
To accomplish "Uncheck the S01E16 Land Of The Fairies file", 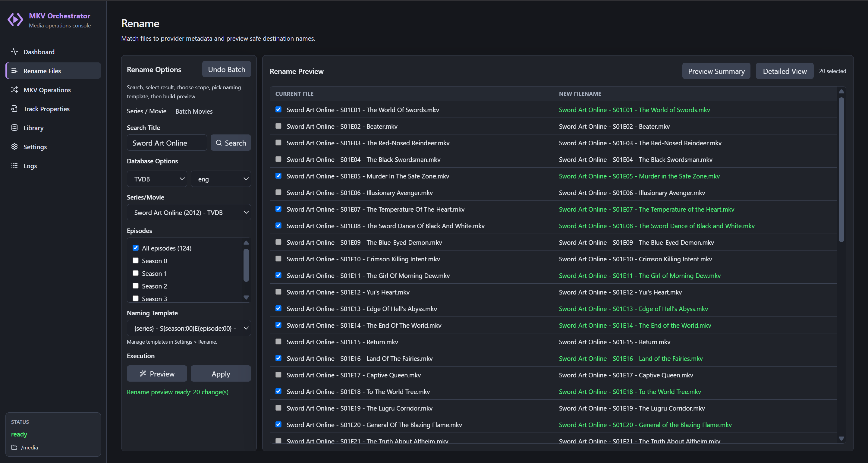I will pyautogui.click(x=278, y=358).
